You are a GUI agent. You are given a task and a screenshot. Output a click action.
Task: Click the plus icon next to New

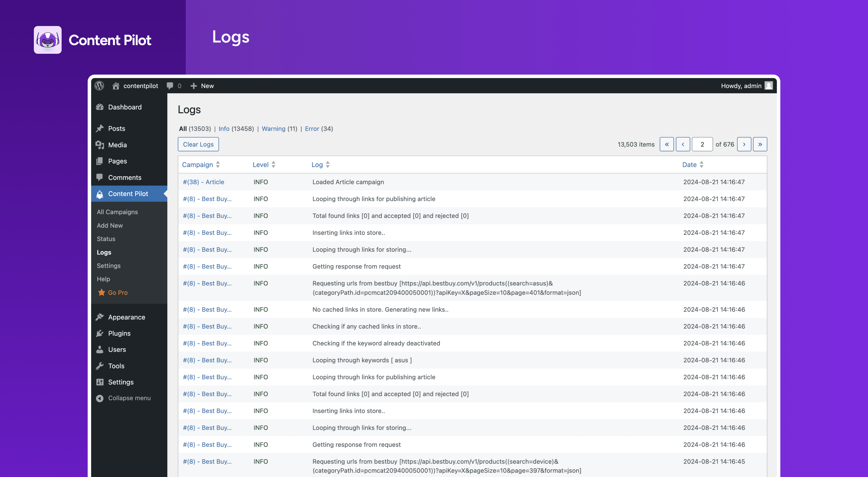click(193, 86)
